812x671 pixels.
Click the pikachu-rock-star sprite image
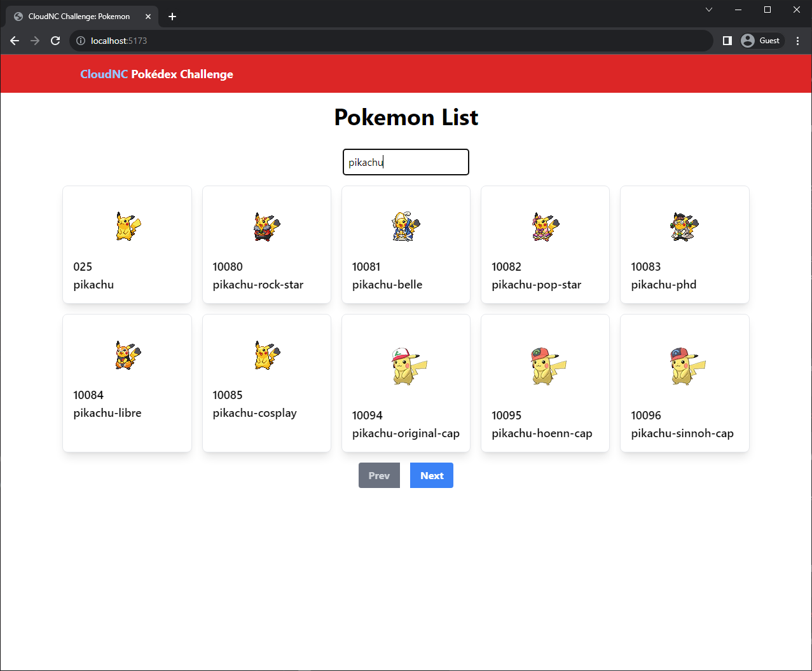266,227
